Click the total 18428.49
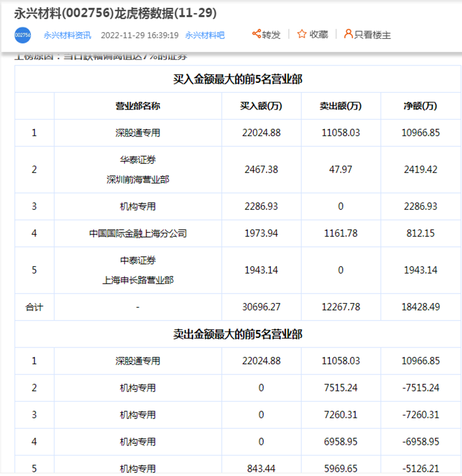Viewport: 462px width, 476px height. (420, 307)
